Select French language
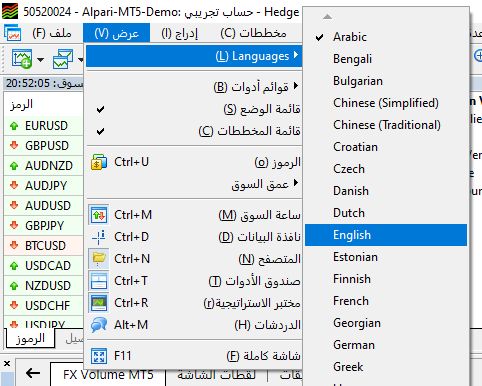Screen dimensions: 482x386 click(386, 301)
